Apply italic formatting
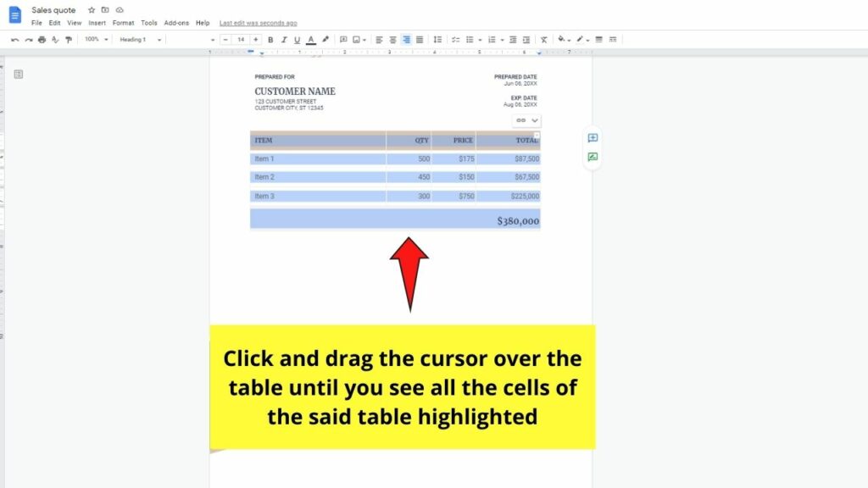This screenshot has height=488, width=868. [x=283, y=39]
